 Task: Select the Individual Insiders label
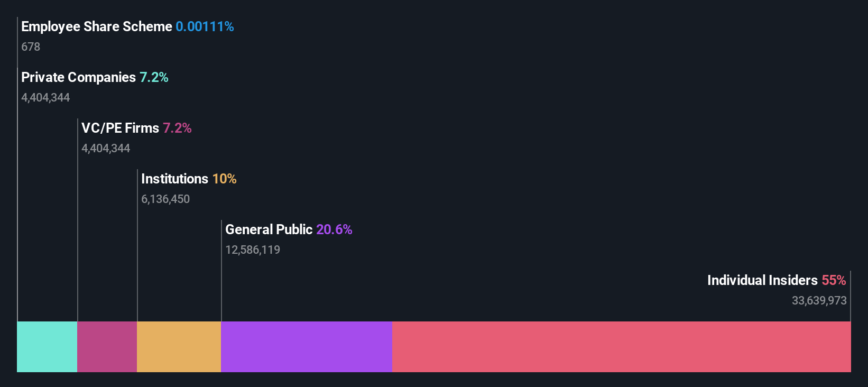(762, 280)
